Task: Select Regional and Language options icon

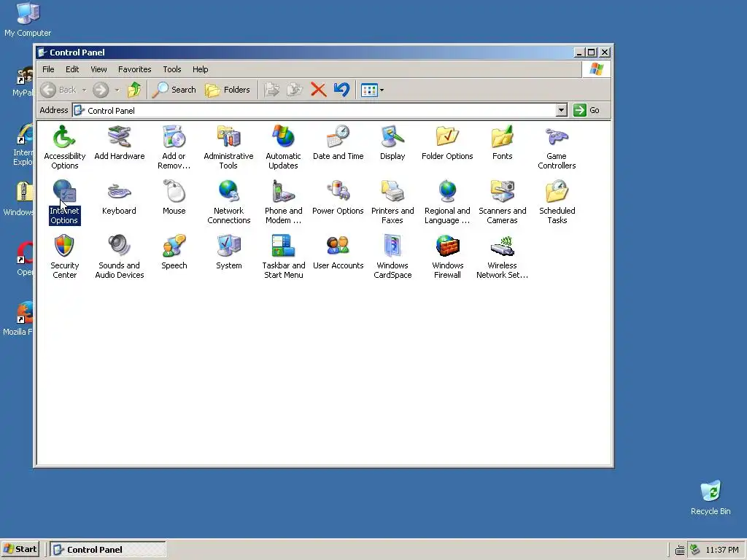Action: [447, 201]
